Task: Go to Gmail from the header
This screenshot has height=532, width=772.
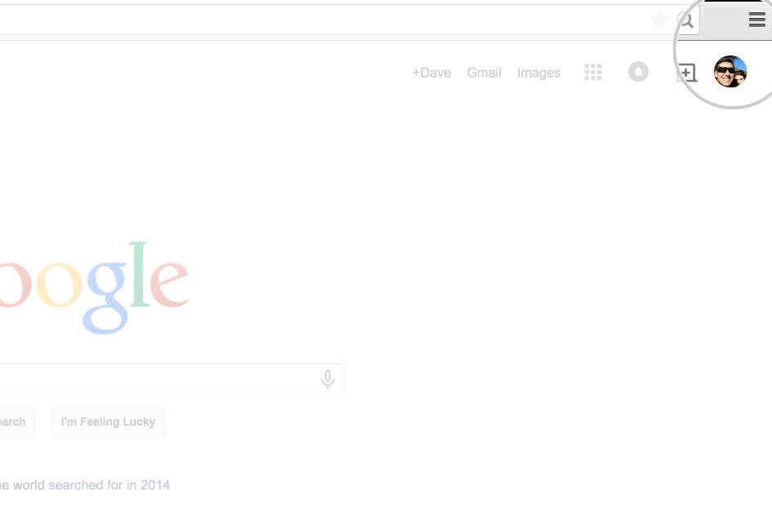Action: pos(484,73)
